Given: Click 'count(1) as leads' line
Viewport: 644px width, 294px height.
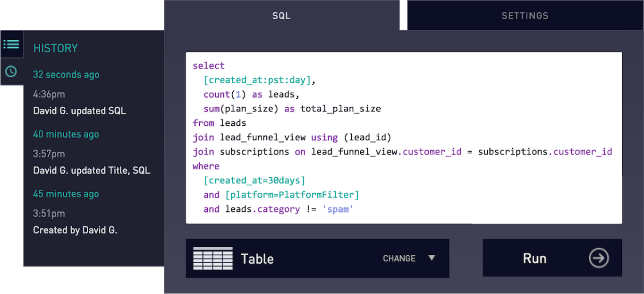Looking at the screenshot, I should point(252,95).
